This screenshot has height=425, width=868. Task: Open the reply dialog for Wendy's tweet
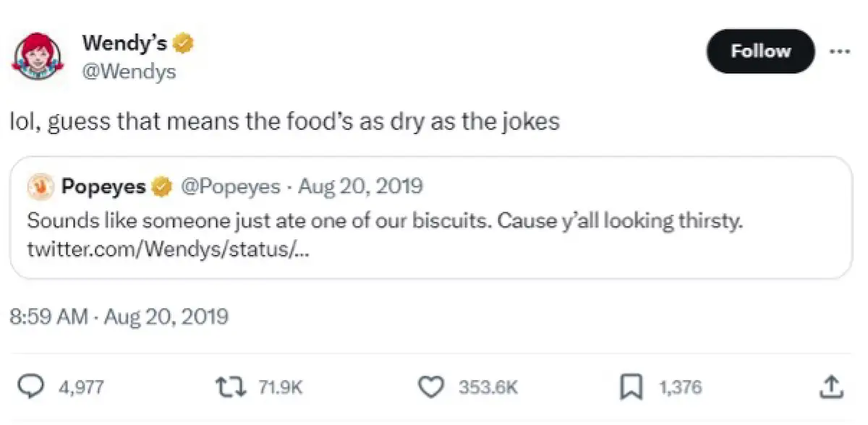coord(30,387)
